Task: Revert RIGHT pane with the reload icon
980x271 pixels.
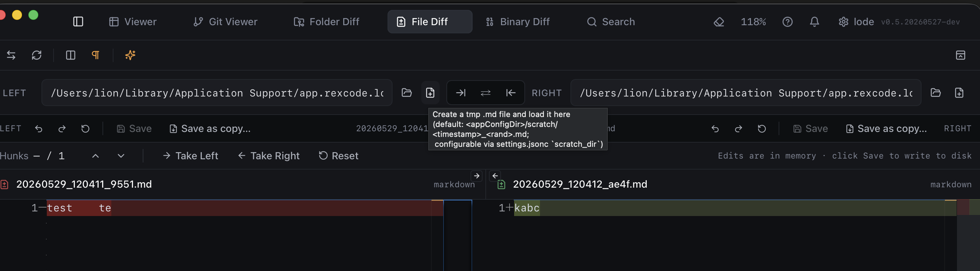Action: pyautogui.click(x=762, y=129)
